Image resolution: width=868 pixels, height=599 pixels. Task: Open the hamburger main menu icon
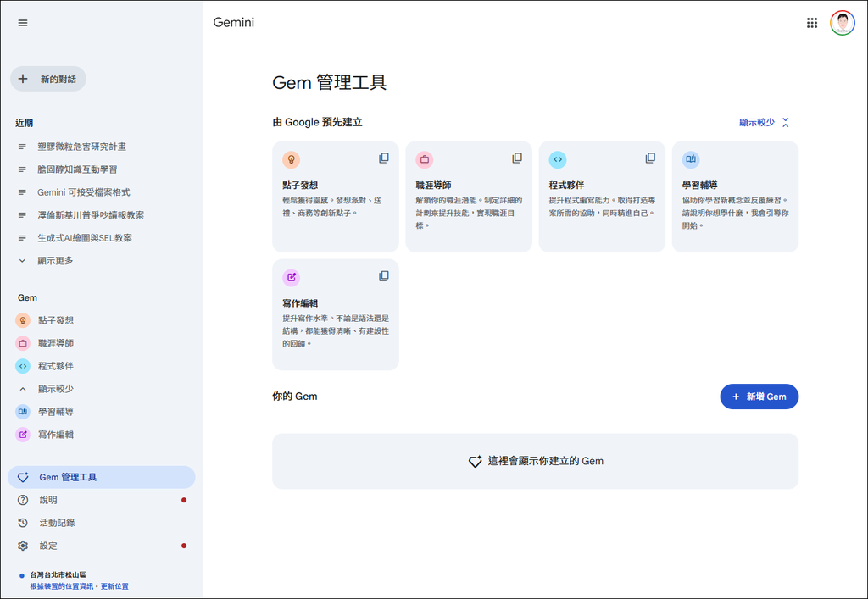click(x=23, y=23)
